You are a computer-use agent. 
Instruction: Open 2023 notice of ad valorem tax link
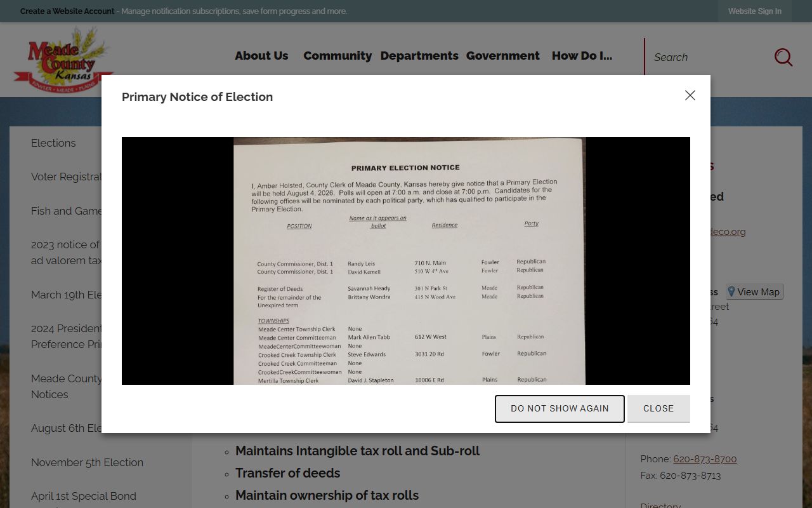(x=66, y=252)
